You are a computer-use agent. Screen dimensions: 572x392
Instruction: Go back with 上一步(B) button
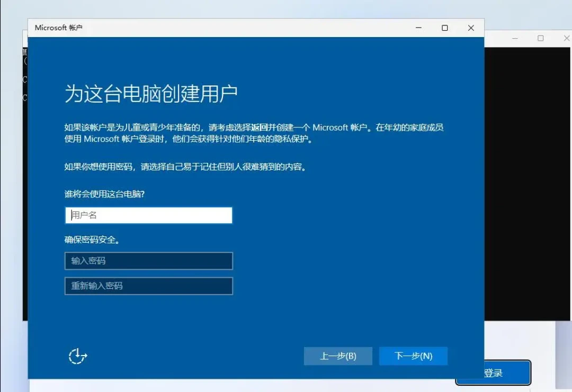pos(338,356)
